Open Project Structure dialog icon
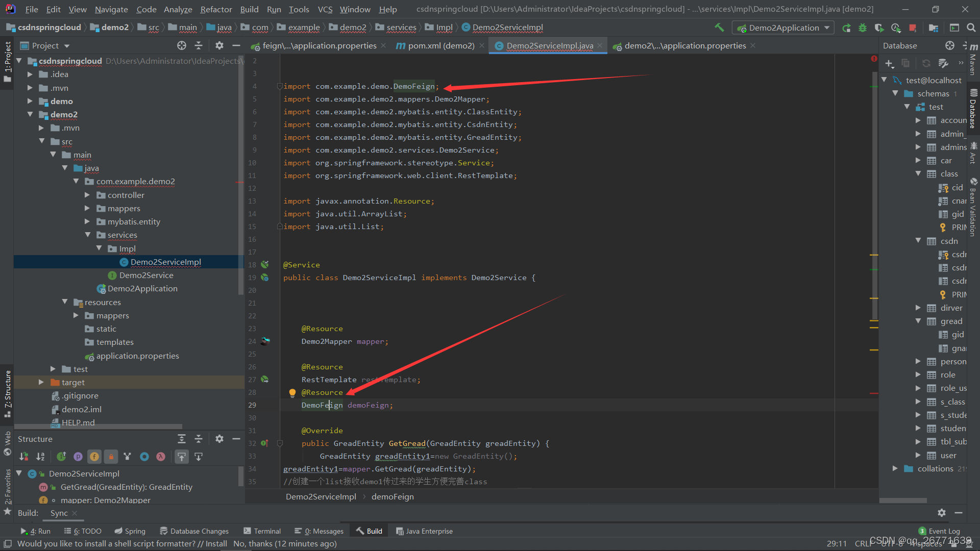 [934, 28]
